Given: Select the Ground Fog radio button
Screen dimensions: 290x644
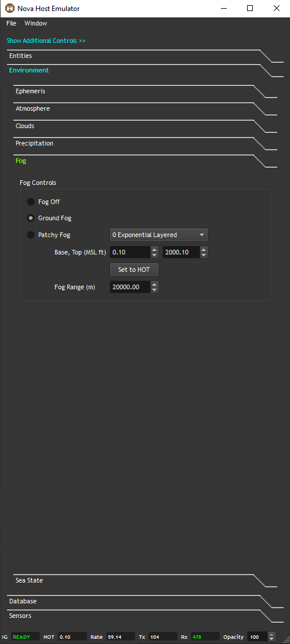Looking at the screenshot, I should click(31, 218).
